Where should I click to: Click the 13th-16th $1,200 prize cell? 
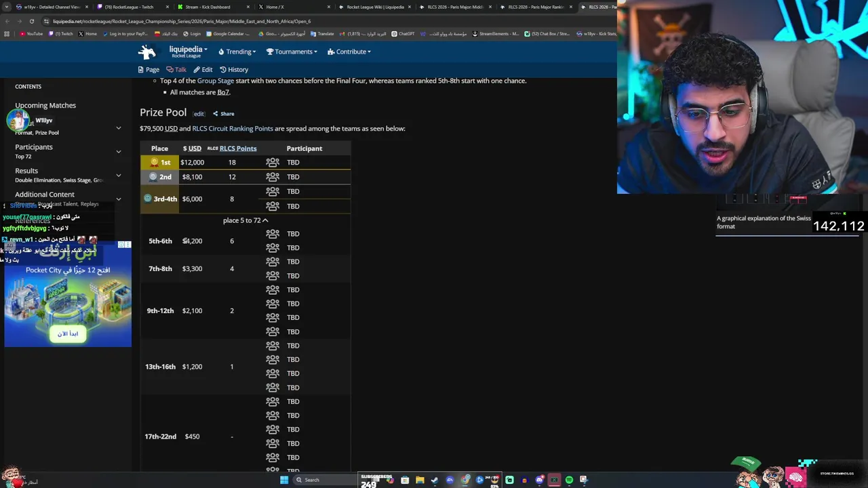(192, 367)
